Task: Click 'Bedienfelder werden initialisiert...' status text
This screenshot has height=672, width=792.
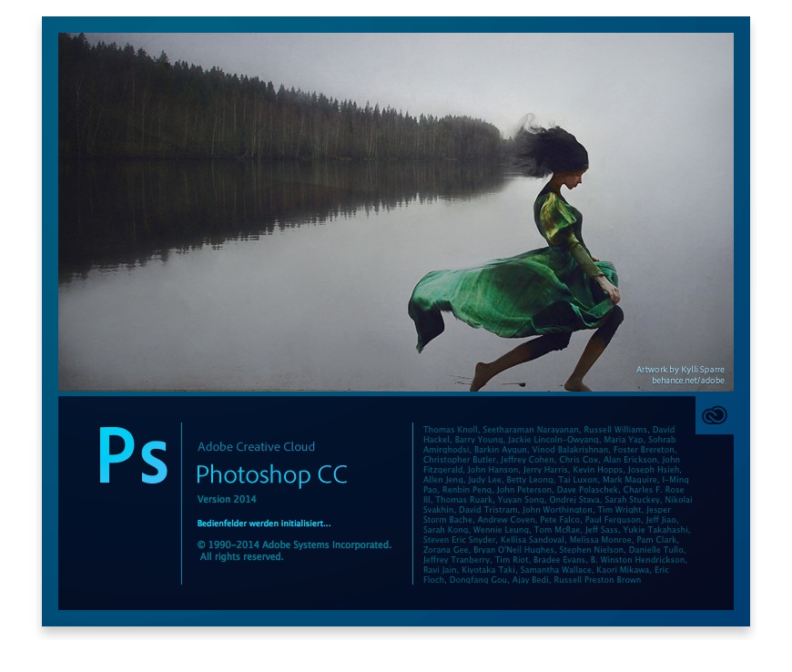Action: 264,524
